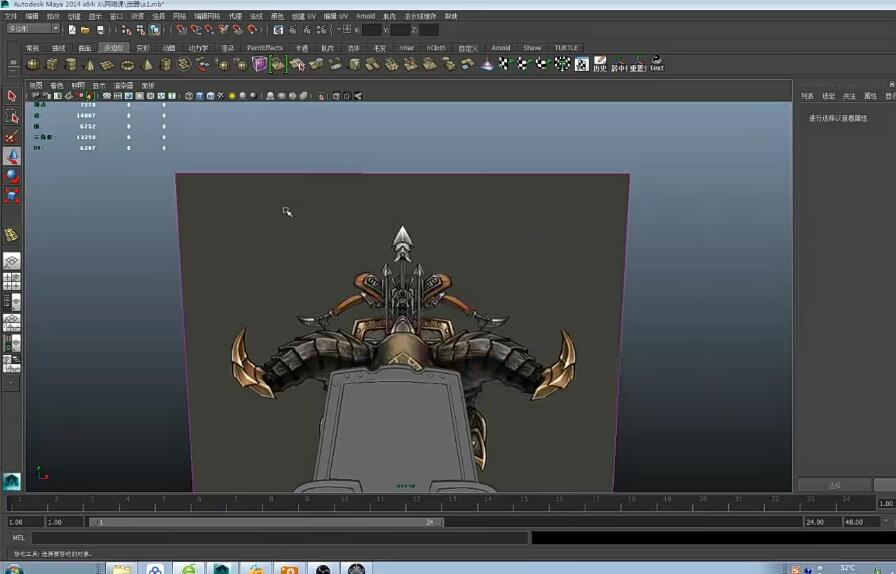Switch to single perspective view layout
The image size is (896, 574).
(12, 261)
